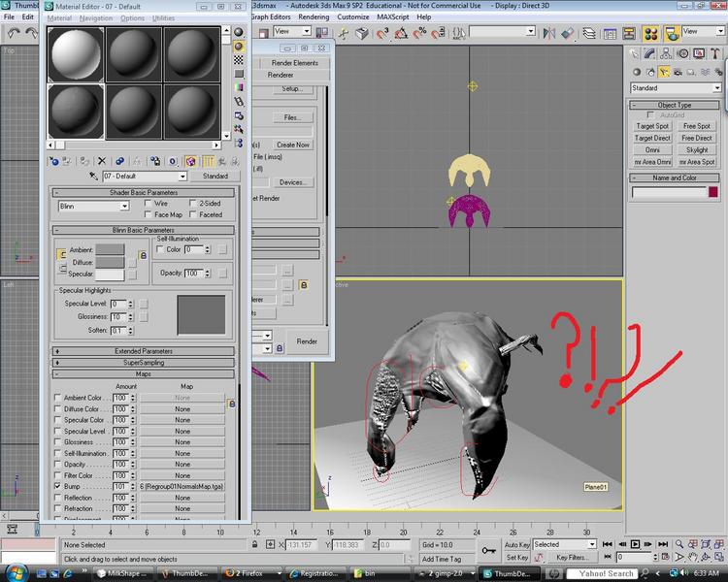This screenshot has height=582, width=728.
Task: Enable Face Map checkbox
Action: [149, 214]
